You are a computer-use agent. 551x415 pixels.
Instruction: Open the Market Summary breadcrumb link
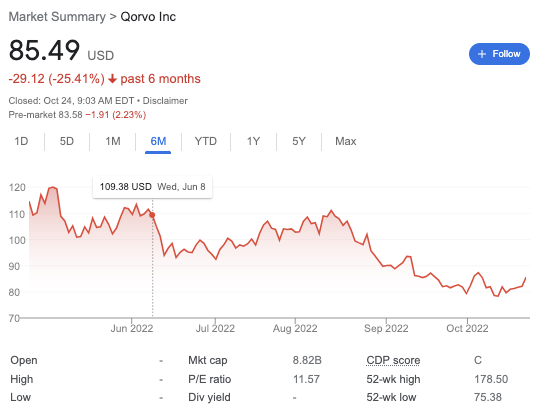tap(57, 17)
